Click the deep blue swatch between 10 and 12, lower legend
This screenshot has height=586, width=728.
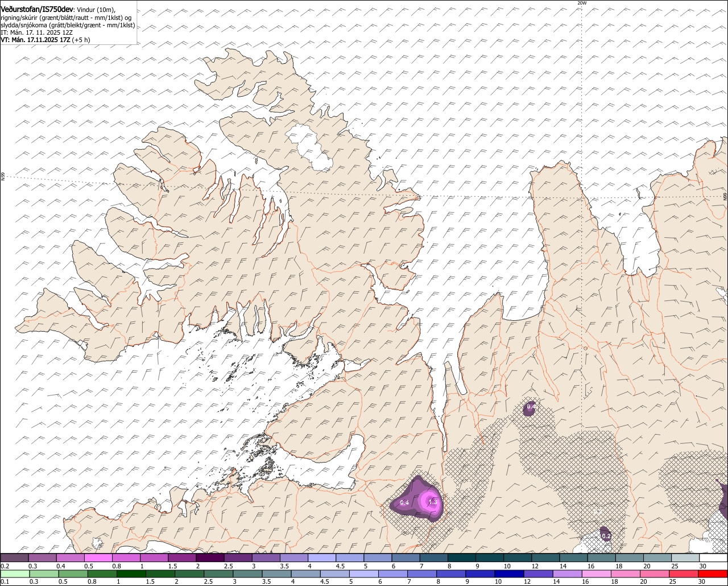(508, 573)
